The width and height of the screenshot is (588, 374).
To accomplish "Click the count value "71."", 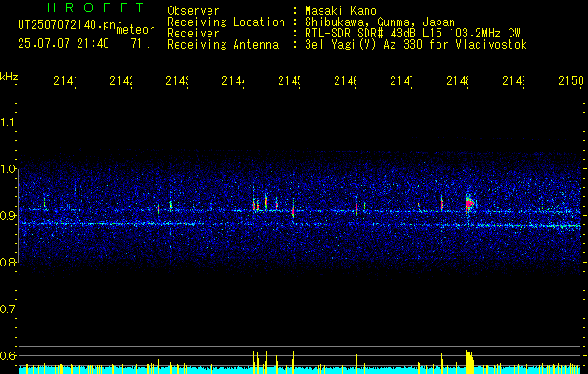I will click(140, 44).
